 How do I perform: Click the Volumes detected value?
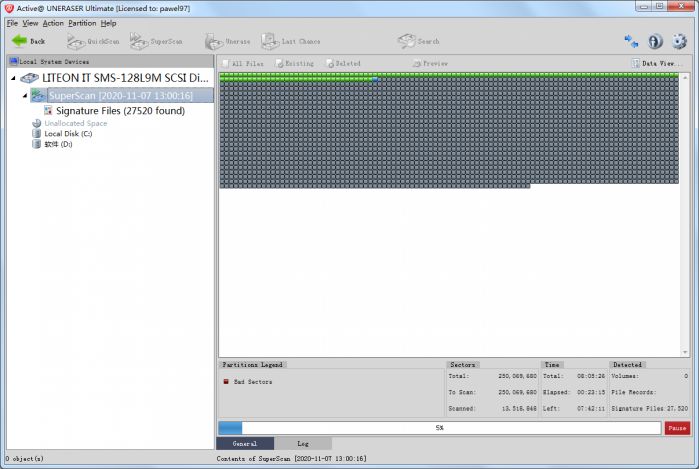(x=686, y=376)
